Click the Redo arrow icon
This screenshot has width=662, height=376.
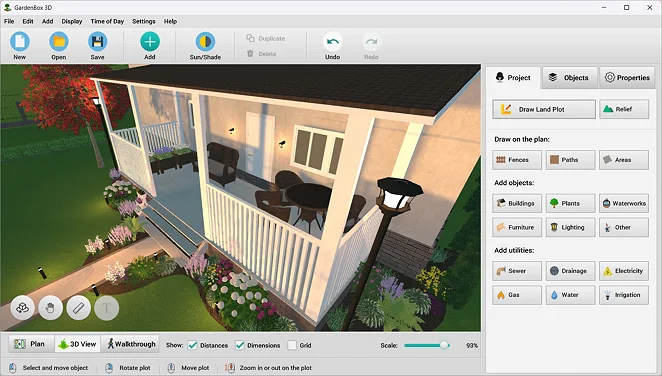(371, 41)
